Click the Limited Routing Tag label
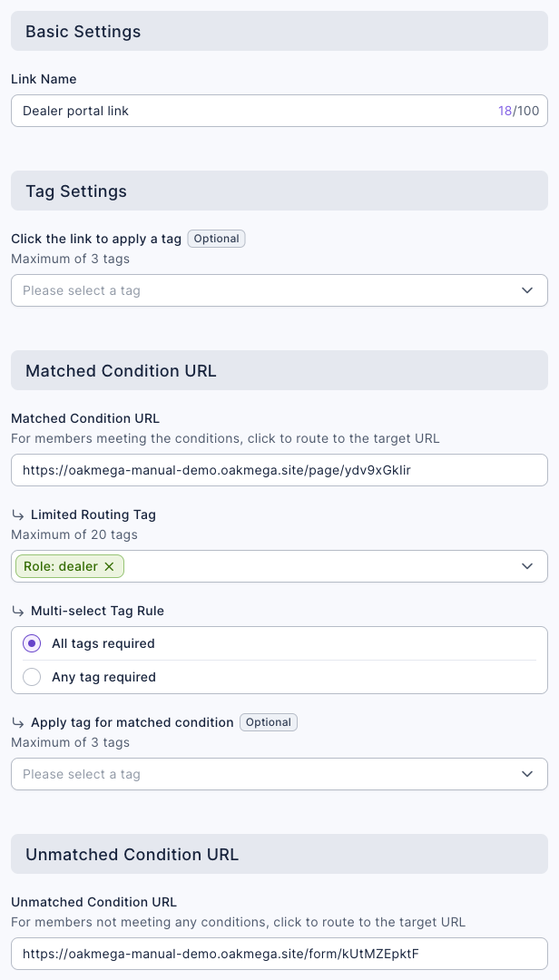The height and width of the screenshot is (980, 559). pyautogui.click(x=93, y=515)
